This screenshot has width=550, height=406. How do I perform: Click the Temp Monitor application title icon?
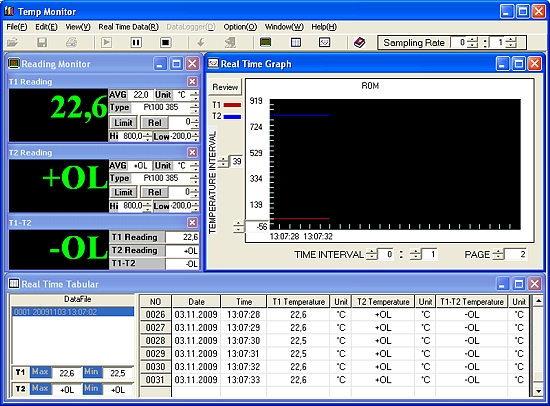(x=9, y=11)
